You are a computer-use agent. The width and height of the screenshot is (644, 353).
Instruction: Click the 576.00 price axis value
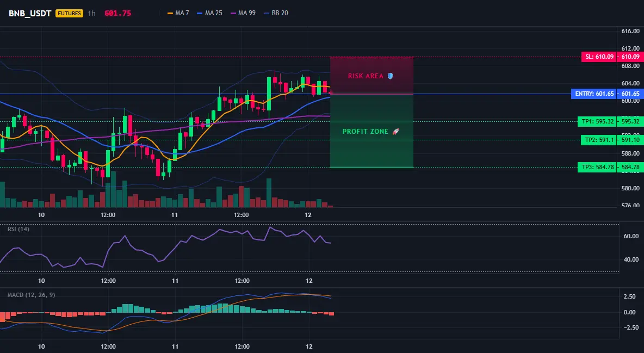630,205
